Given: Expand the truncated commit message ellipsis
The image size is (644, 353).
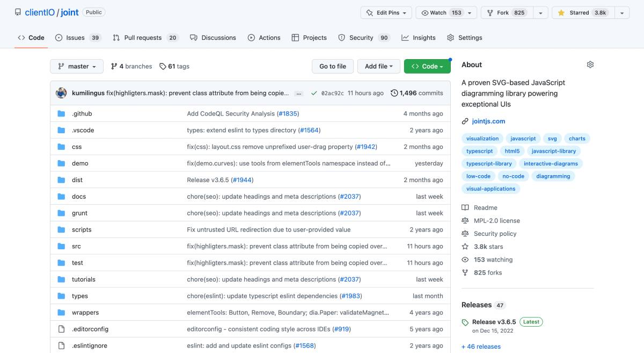Looking at the screenshot, I should (x=298, y=93).
